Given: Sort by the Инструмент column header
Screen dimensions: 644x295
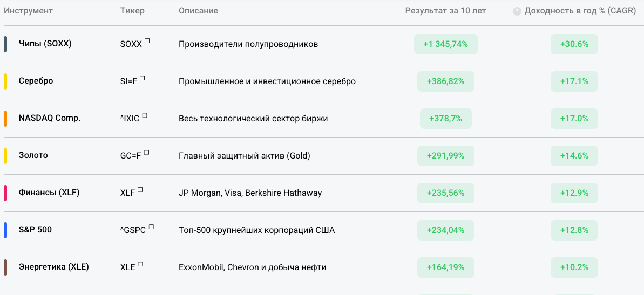Looking at the screenshot, I should click(x=28, y=11).
